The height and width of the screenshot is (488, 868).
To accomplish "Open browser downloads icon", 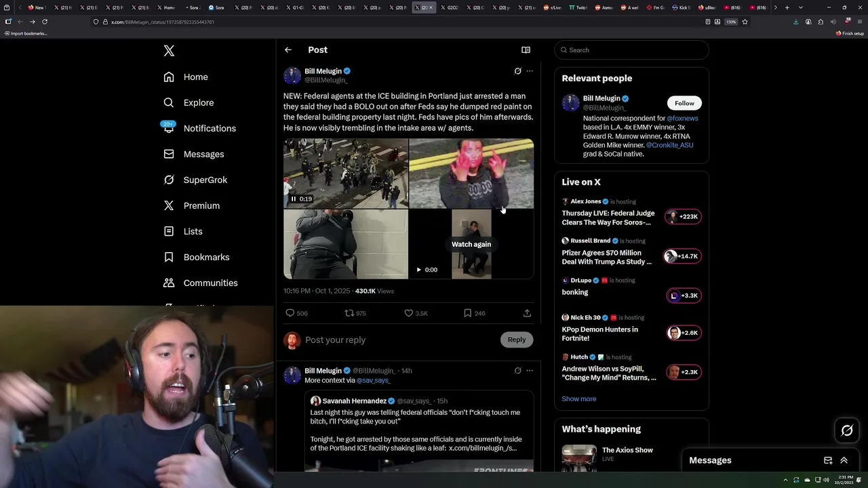I will (795, 22).
